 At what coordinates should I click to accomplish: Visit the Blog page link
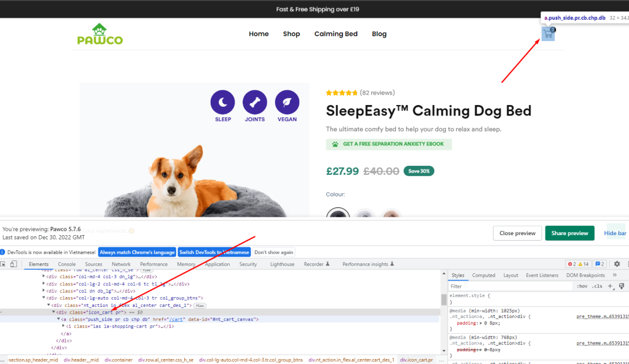379,34
